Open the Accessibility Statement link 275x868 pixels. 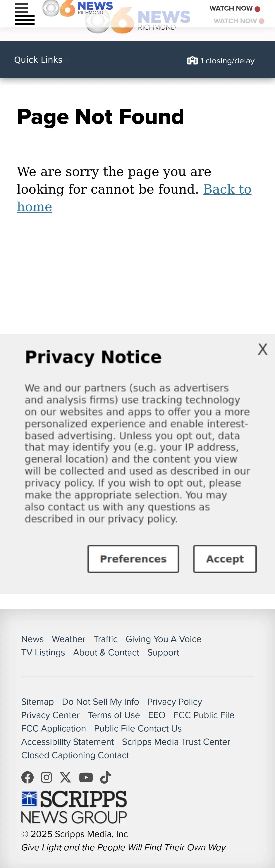[x=67, y=742]
